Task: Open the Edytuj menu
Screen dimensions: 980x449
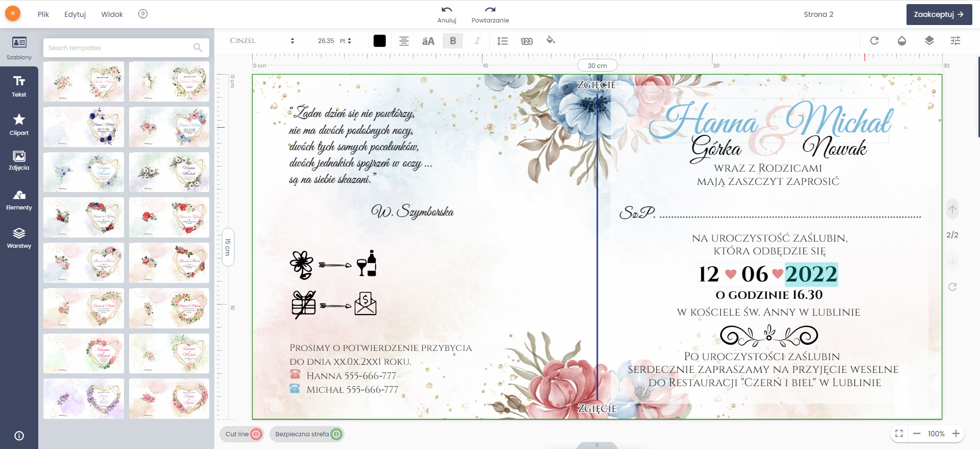Action: point(75,14)
